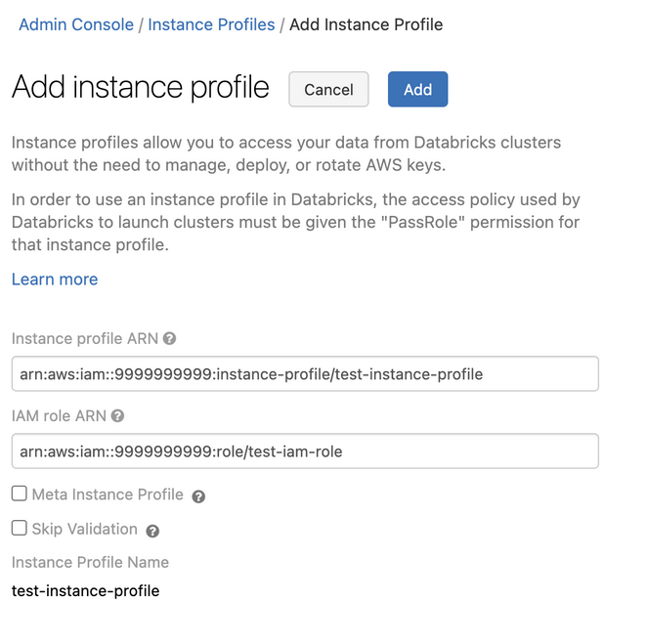Focus the Instance profile ARN input field
The image size is (647, 644).
(x=305, y=374)
